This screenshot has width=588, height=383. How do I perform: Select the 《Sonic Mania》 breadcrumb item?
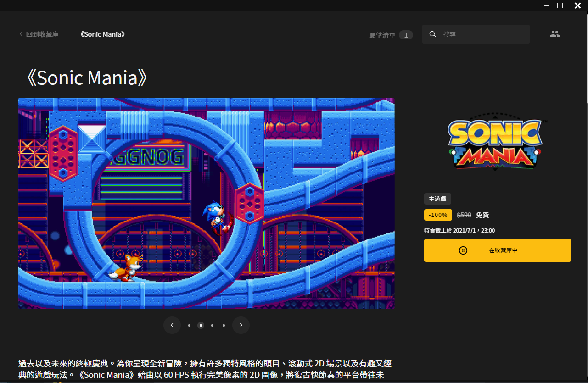[x=102, y=34]
